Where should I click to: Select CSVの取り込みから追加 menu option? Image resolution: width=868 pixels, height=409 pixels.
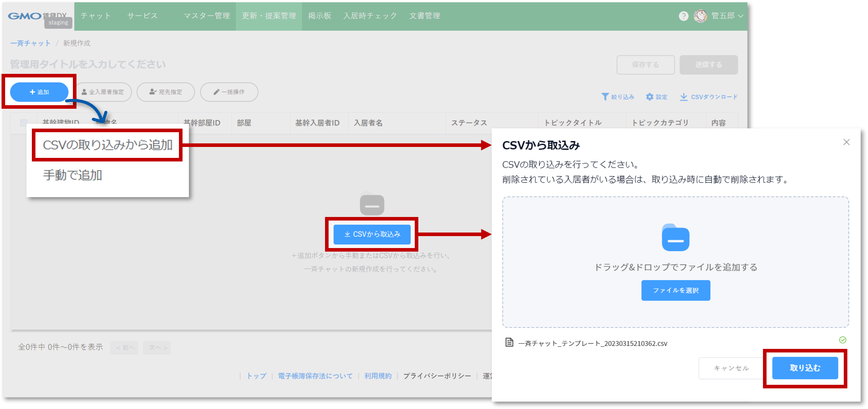108,145
